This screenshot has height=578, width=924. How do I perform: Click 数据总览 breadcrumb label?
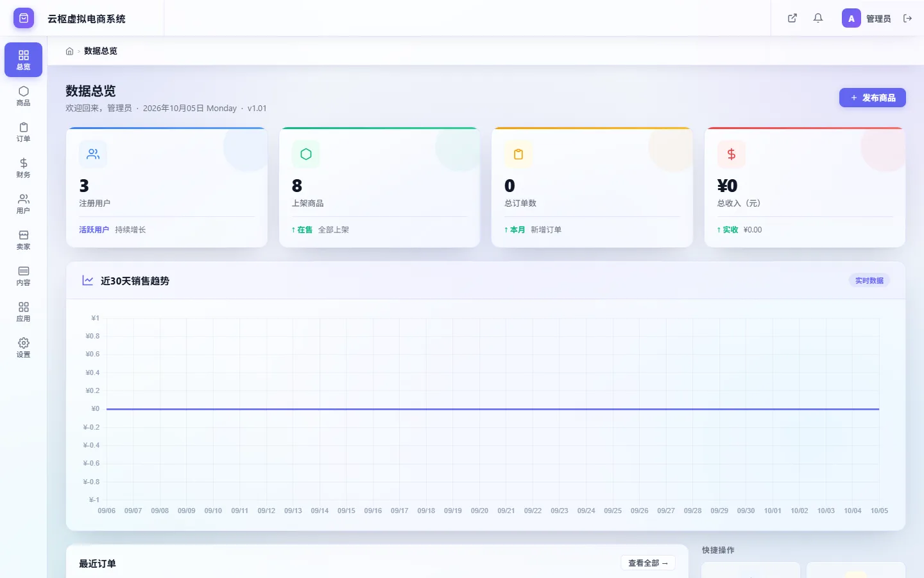[101, 51]
